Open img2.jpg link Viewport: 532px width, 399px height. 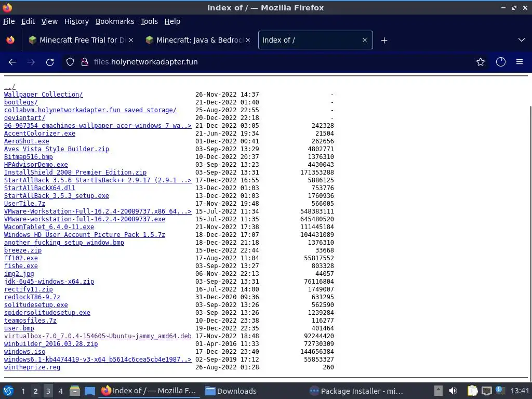coord(19,274)
